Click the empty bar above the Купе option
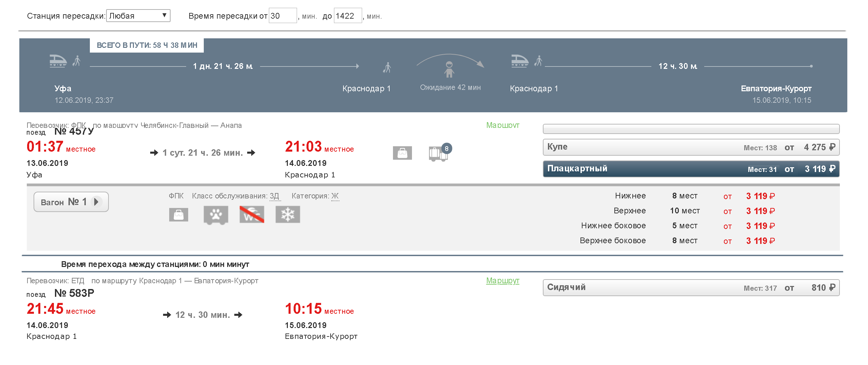The height and width of the screenshot is (365, 868). (x=691, y=129)
